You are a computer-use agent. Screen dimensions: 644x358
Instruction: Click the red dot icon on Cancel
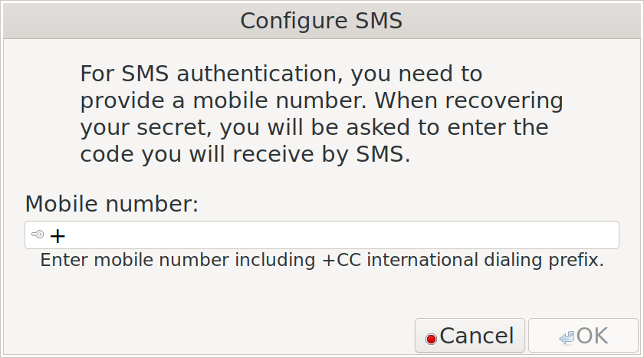tap(431, 337)
